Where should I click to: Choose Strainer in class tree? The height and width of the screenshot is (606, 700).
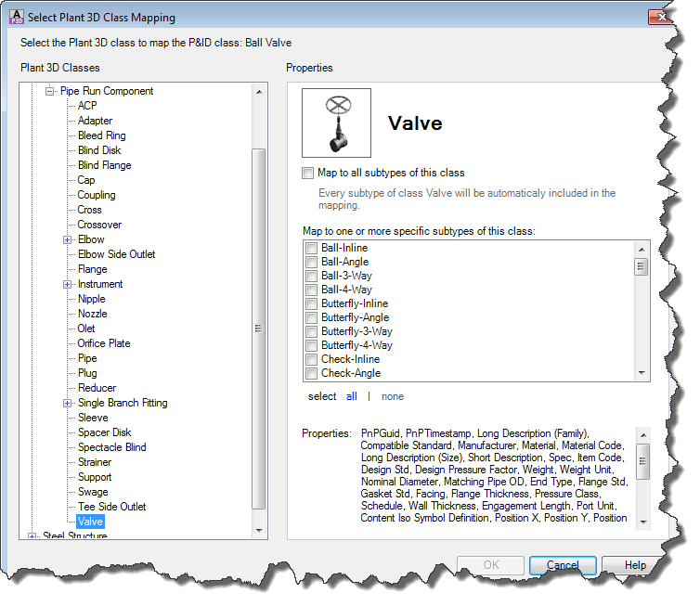(95, 462)
